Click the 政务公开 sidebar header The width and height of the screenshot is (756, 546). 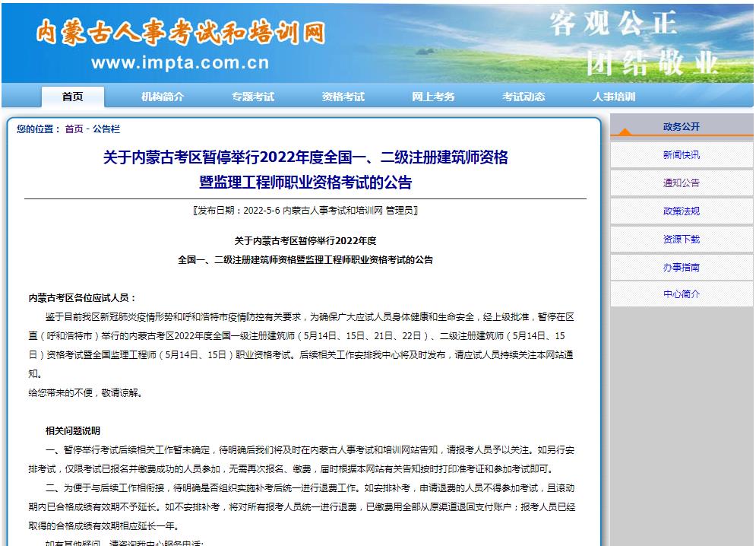(x=681, y=127)
